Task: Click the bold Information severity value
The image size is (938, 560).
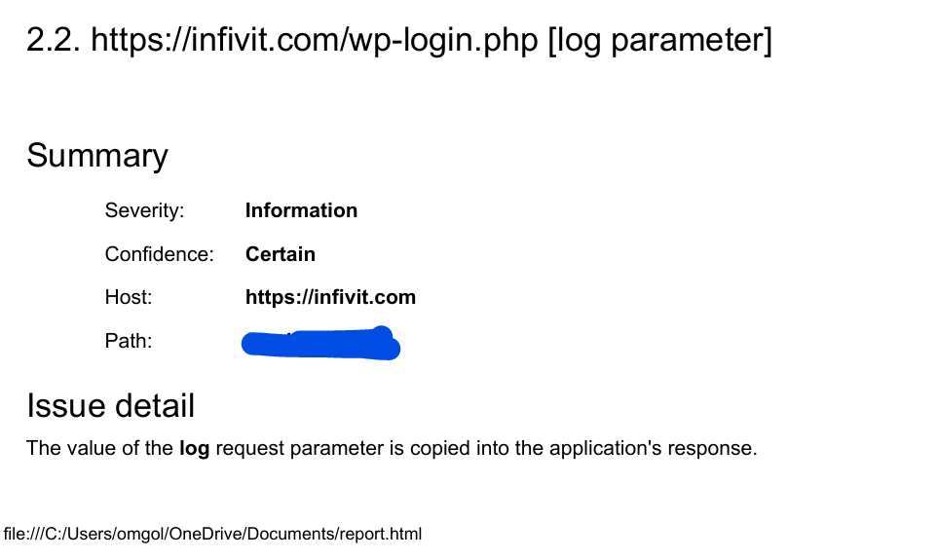Action: point(301,210)
